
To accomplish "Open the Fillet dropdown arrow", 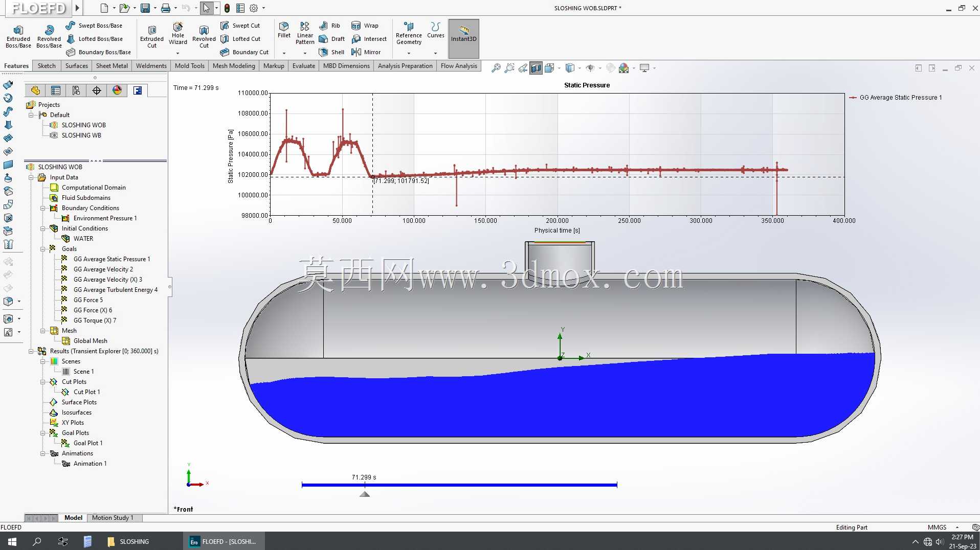I will pyautogui.click(x=284, y=53).
